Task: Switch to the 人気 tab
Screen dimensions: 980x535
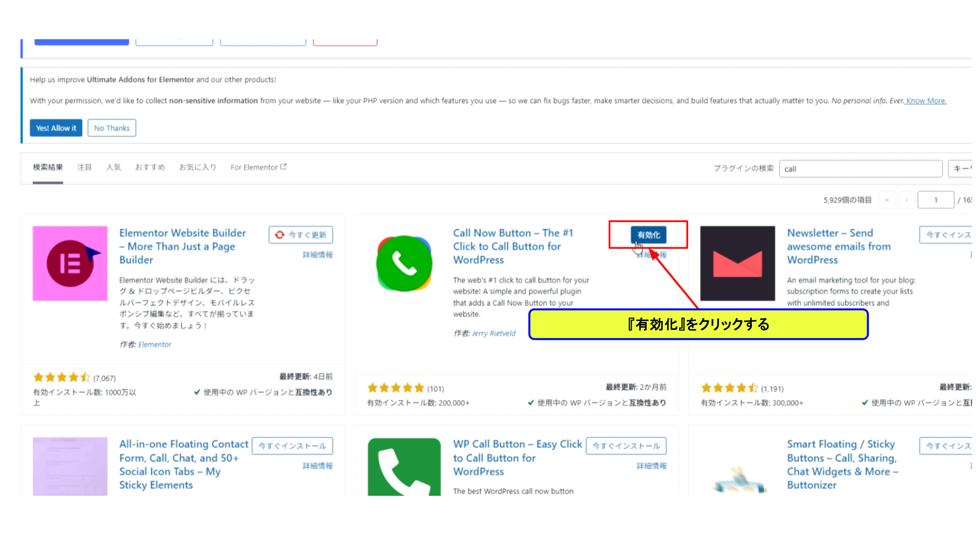Action: (x=113, y=167)
